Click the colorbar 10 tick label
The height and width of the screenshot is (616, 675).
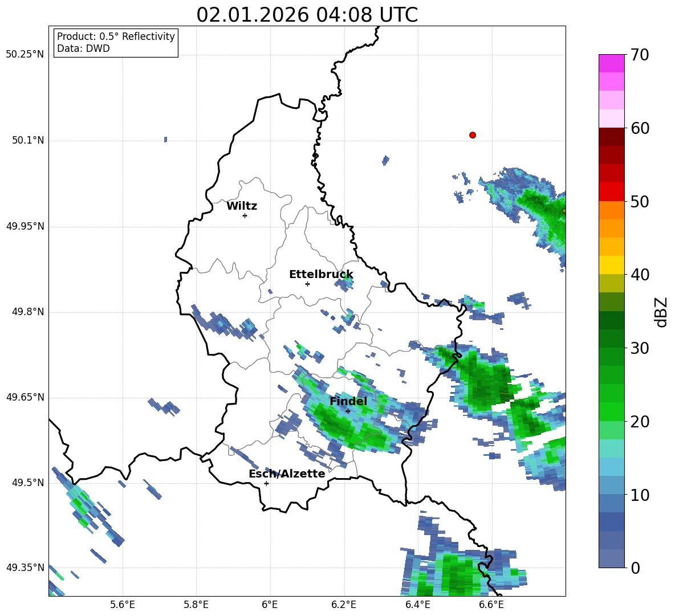point(640,495)
